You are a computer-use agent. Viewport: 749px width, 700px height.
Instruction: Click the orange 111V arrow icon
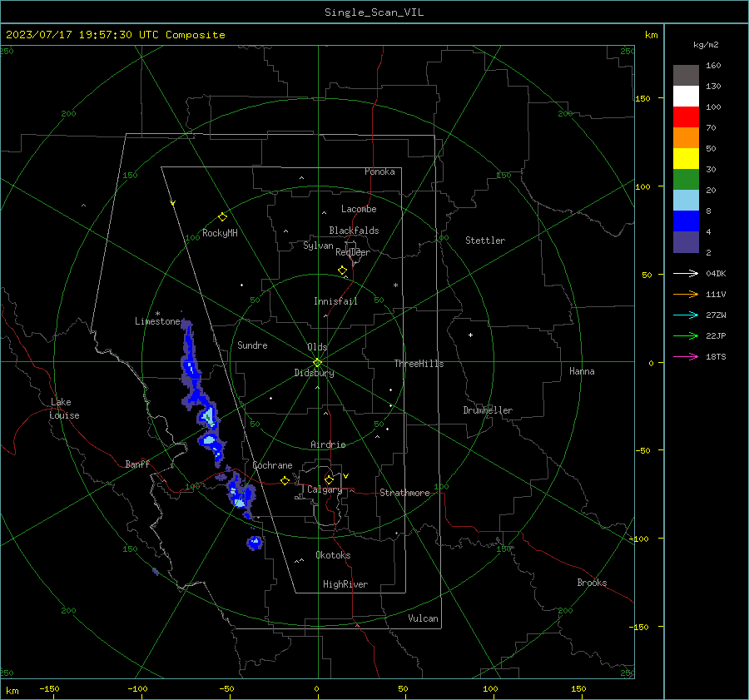686,295
